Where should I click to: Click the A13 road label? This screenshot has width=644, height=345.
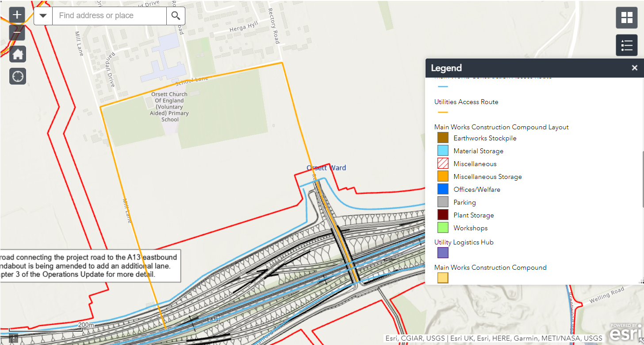[214, 319]
